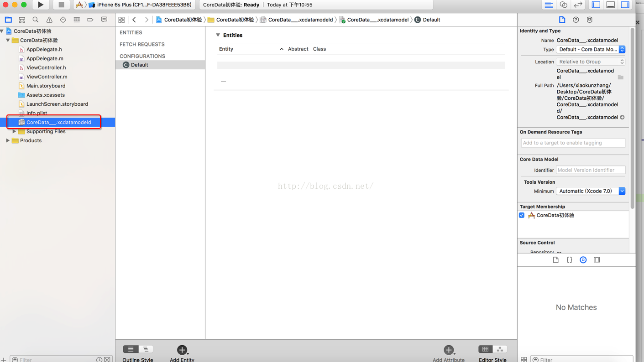
Task: Show the Quick Help inspector
Action: coord(576,20)
